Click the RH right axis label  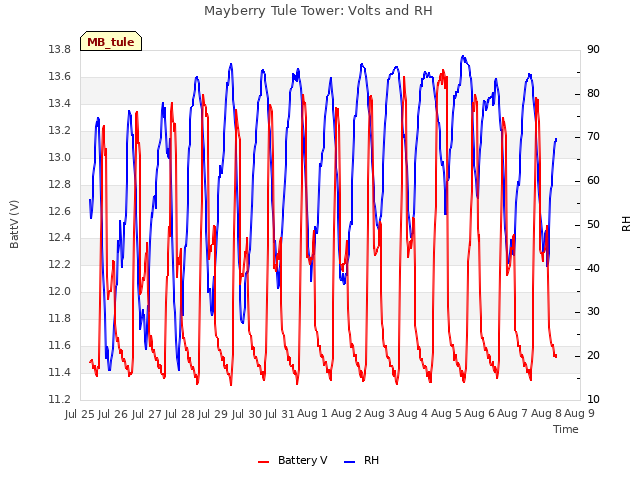point(626,224)
